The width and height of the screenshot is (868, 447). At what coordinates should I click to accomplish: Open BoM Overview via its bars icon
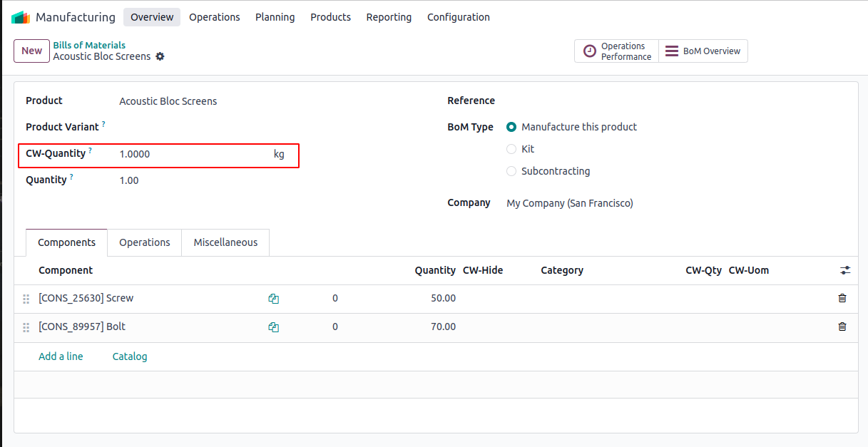(x=671, y=51)
